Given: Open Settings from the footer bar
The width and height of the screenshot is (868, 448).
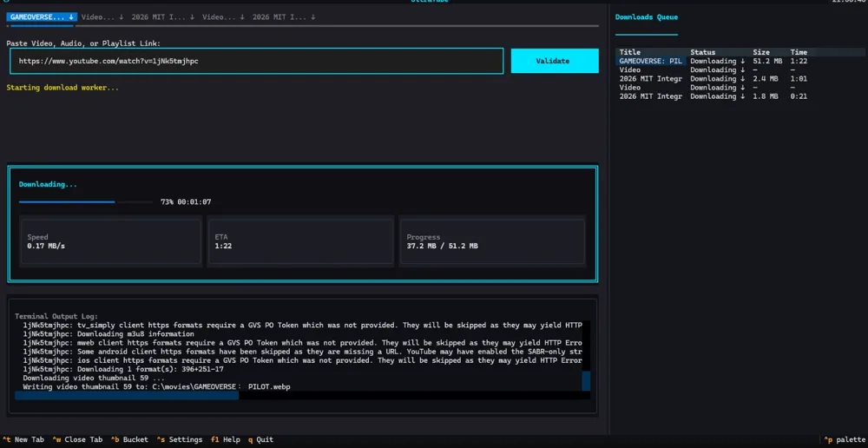Looking at the screenshot, I should pyautogui.click(x=180, y=439).
